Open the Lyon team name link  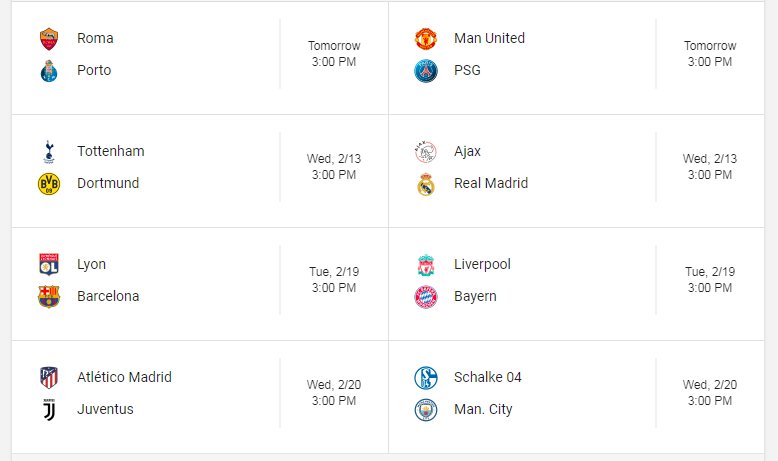point(91,264)
